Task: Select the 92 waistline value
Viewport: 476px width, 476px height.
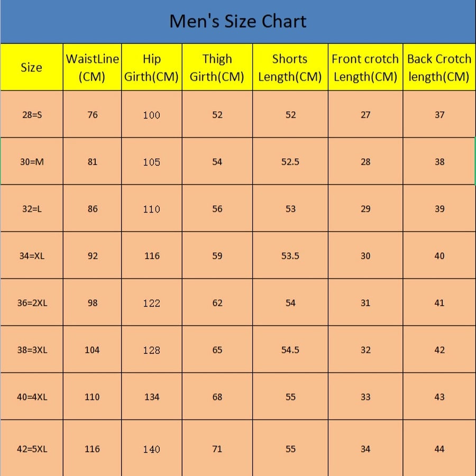Action: pyautogui.click(x=93, y=256)
